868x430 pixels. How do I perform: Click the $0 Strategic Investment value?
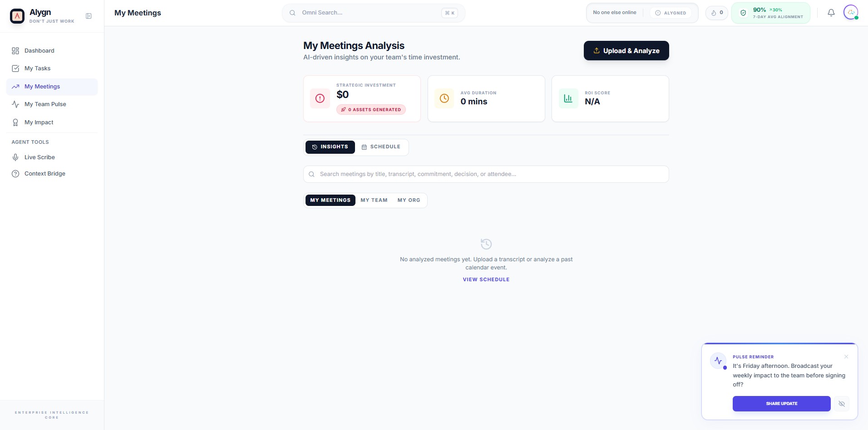(343, 95)
